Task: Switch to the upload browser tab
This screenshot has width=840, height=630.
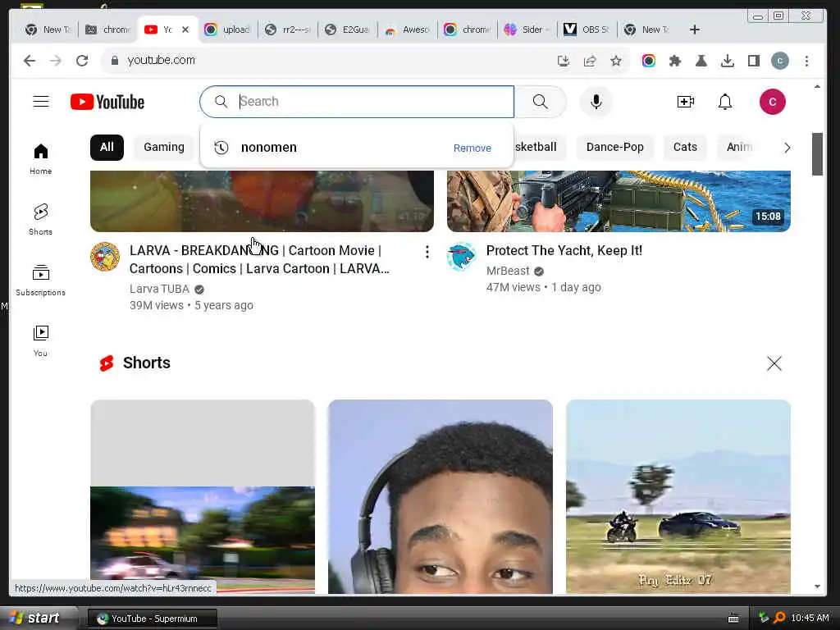Action: pyautogui.click(x=228, y=30)
